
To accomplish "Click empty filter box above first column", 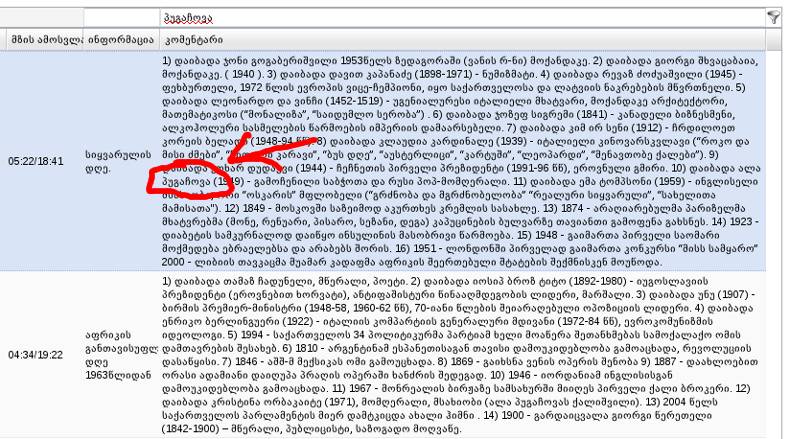I will (40, 18).
